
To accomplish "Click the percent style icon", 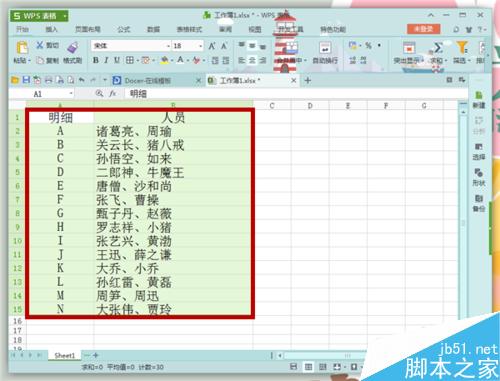I will point(368,45).
